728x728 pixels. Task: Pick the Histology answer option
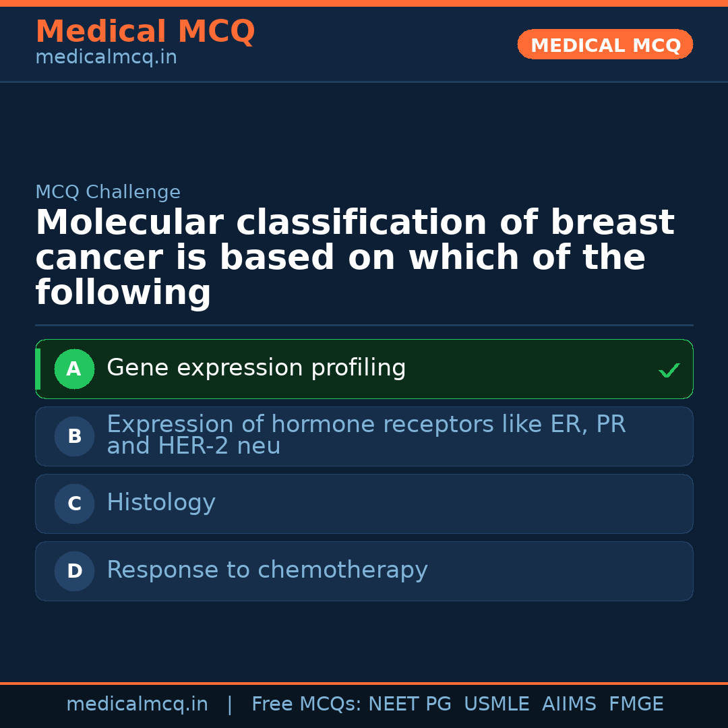(161, 503)
